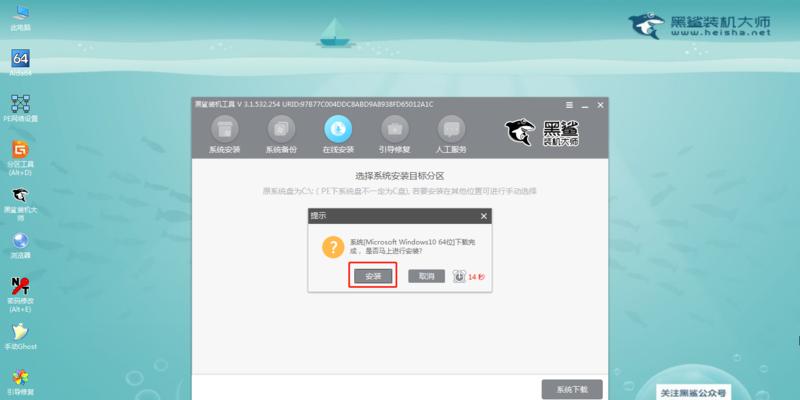Click the dialog message about Windows10 64位
Image resolution: width=800 pixels, height=400 pixels.
413,246
